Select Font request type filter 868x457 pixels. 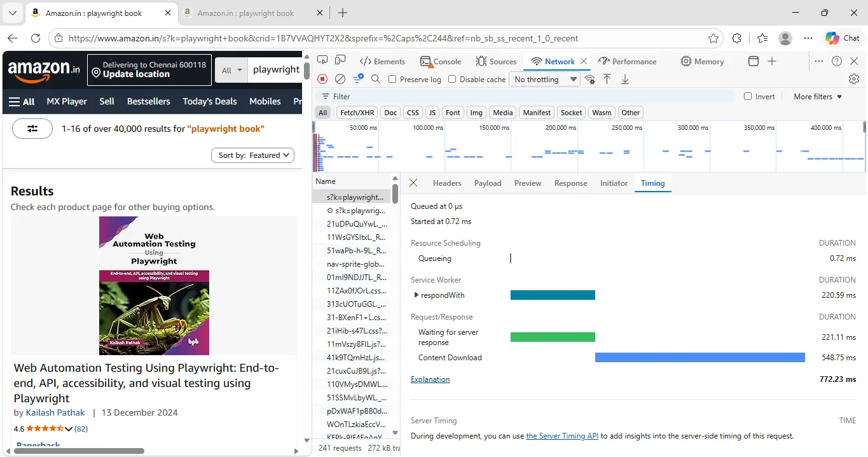(x=453, y=113)
